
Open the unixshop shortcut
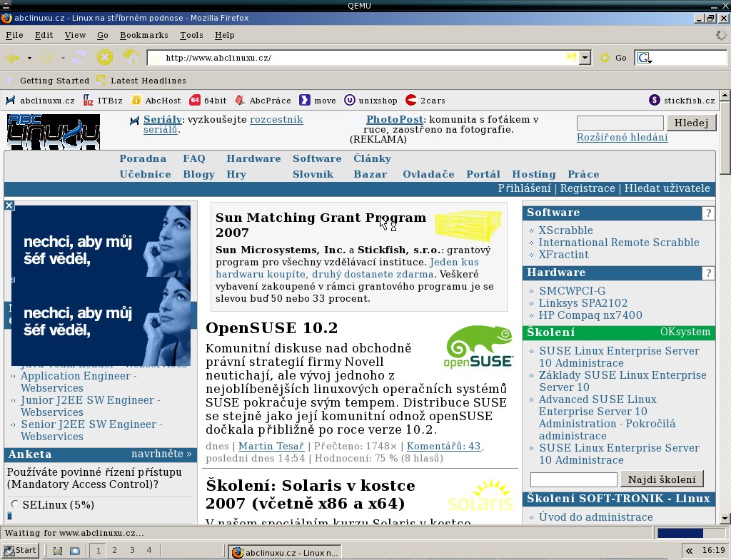370,101
